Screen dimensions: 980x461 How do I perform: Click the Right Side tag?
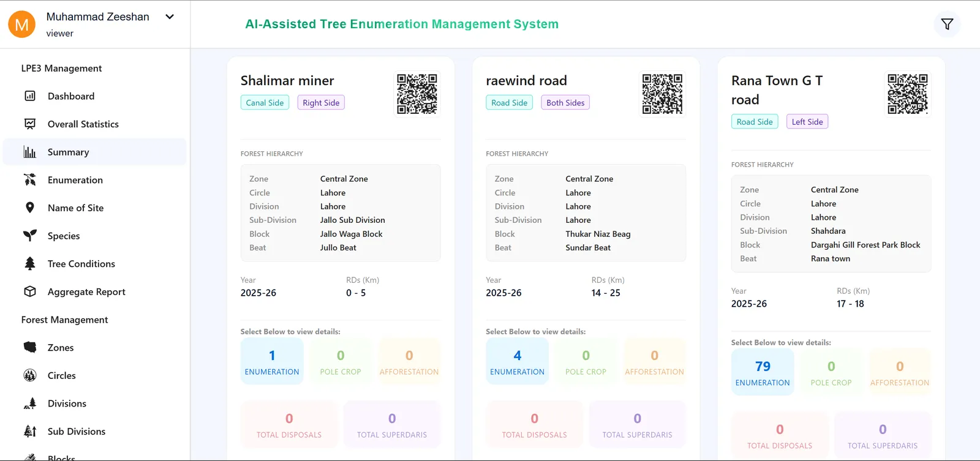[321, 103]
